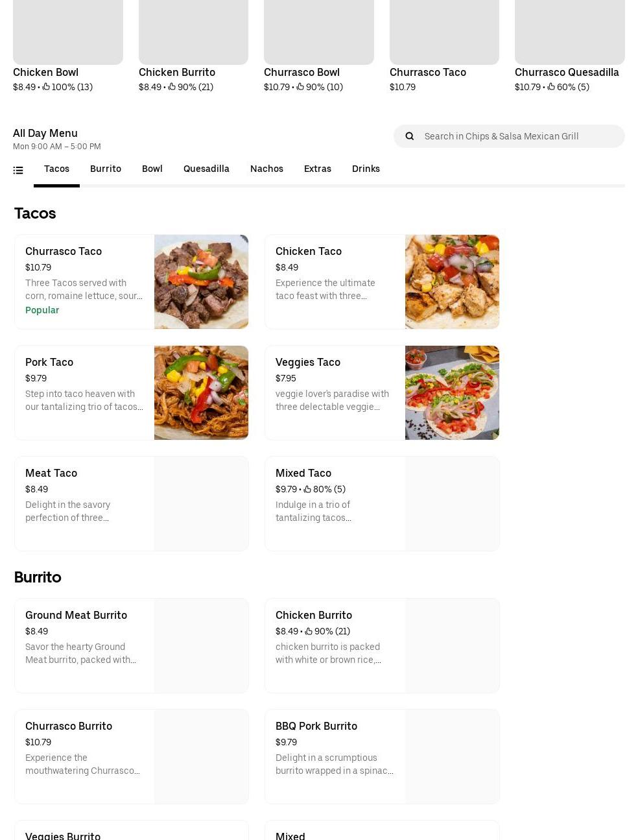Open the Veggies Taco photo
638x840 pixels.
click(452, 392)
